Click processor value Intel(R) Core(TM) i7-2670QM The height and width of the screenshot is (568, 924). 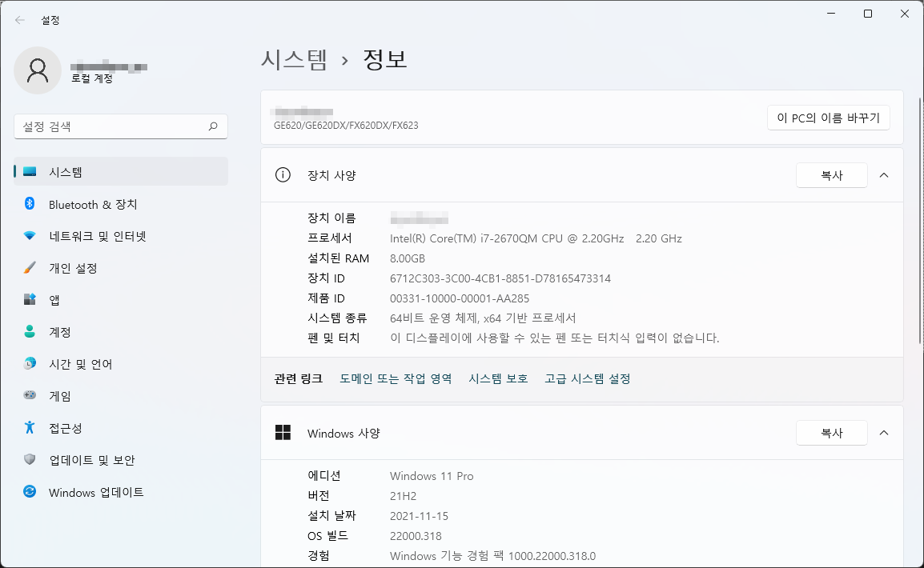[536, 238]
